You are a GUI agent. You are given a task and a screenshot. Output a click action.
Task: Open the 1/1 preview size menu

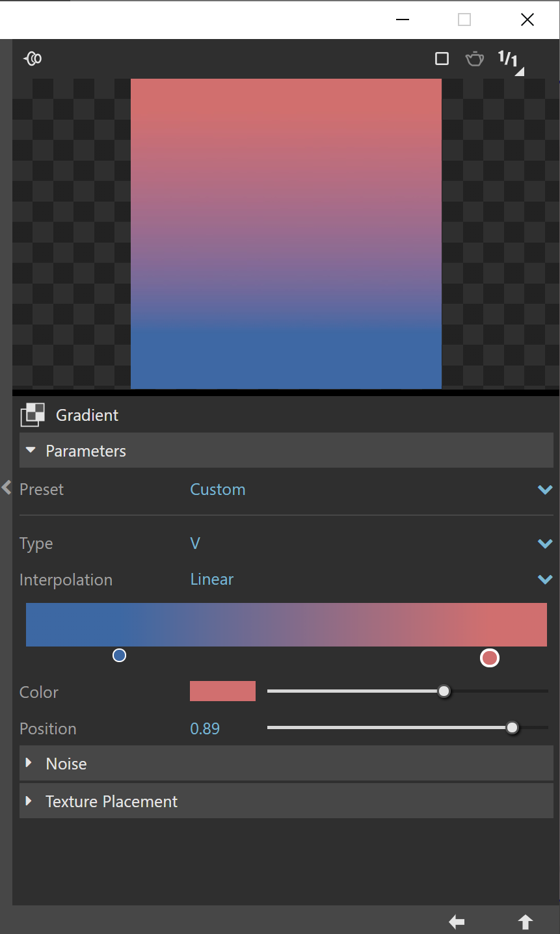[x=511, y=60]
